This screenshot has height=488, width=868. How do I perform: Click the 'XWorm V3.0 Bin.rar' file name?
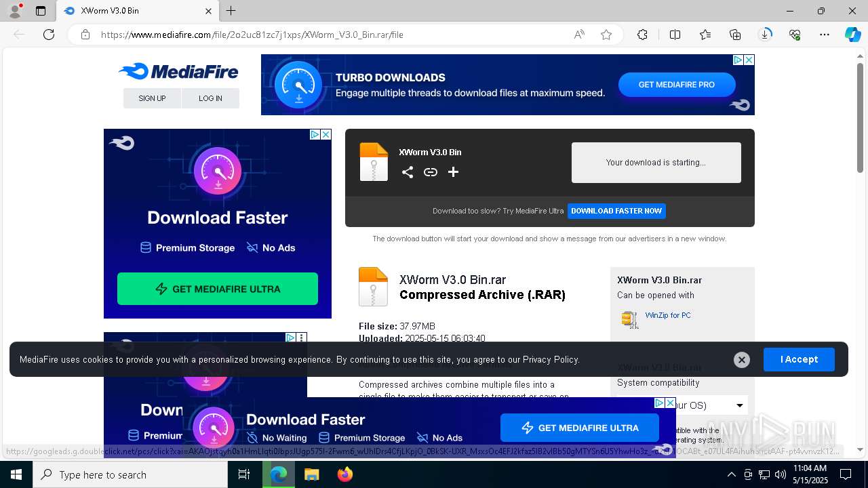452,279
